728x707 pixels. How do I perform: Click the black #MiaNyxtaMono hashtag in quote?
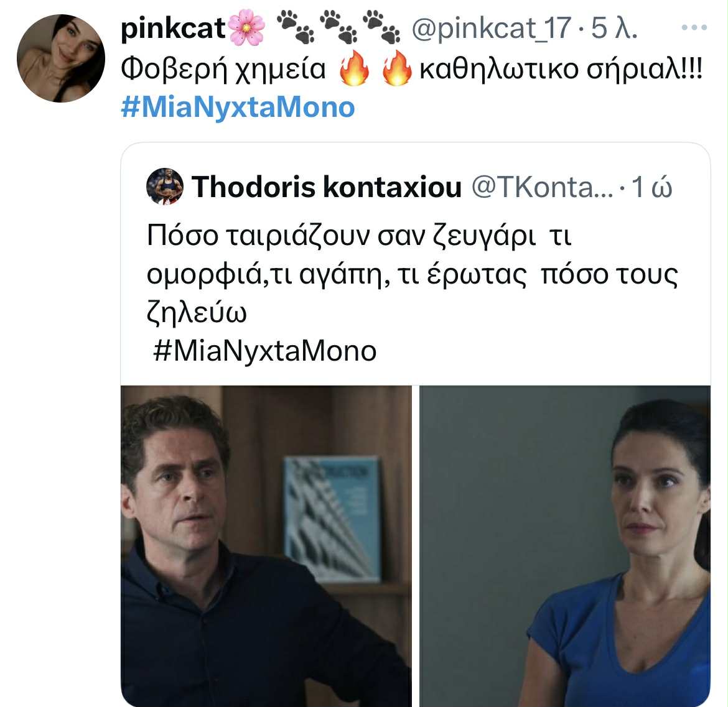pos(264,351)
